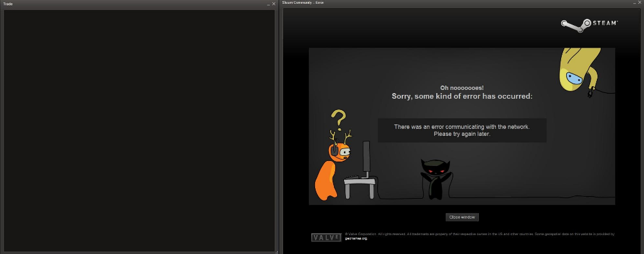Click 'Sorry, some kind of error has occurred:' text

pos(461,96)
